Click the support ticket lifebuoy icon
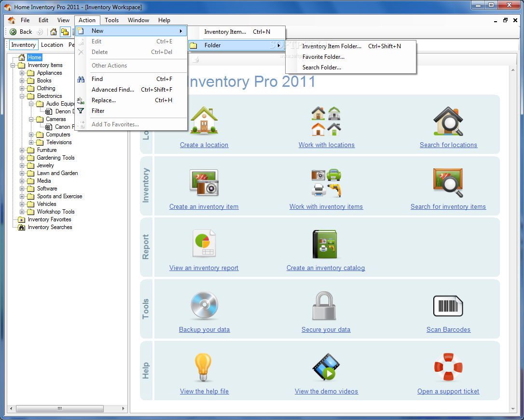The height and width of the screenshot is (420, 524). (448, 367)
